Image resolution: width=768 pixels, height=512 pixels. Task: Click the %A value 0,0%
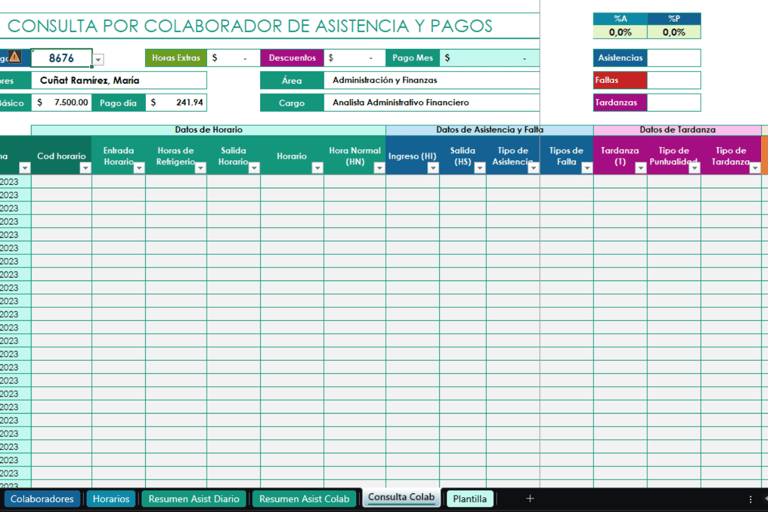point(620,32)
